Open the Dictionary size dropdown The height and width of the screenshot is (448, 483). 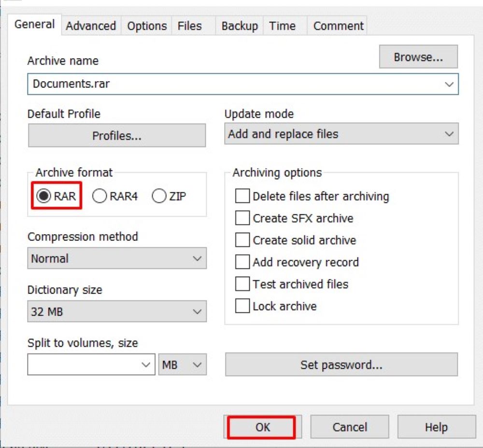[x=117, y=312]
